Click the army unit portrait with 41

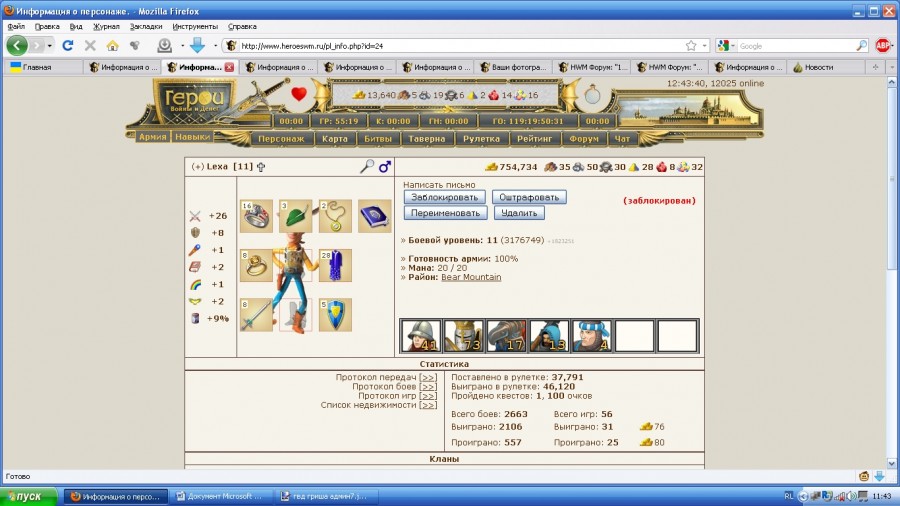[421, 336]
